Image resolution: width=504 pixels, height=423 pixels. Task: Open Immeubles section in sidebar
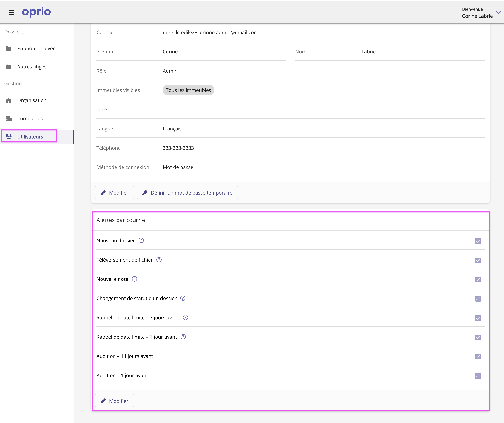click(30, 119)
